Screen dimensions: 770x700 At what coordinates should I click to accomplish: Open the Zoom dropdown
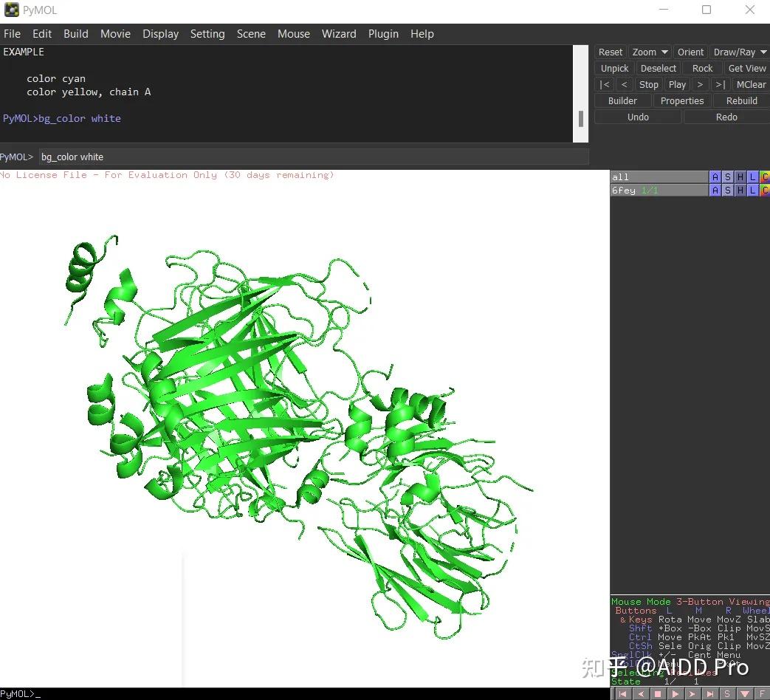coord(650,52)
